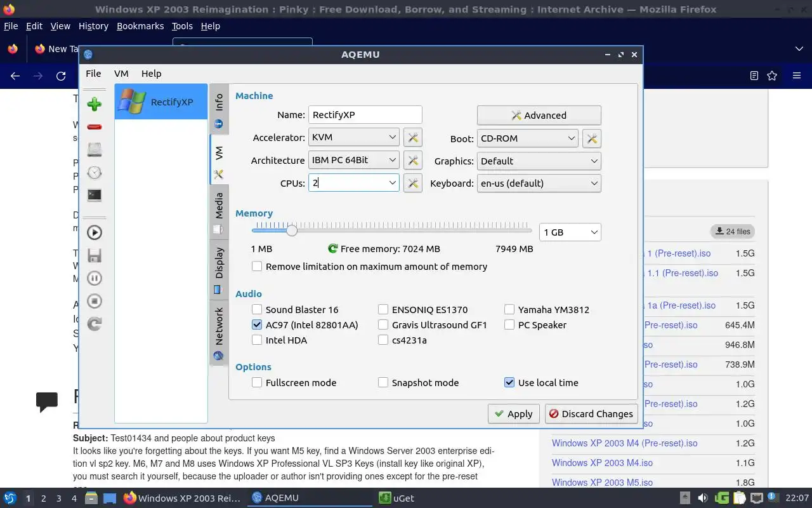Open Architecture settings wrench button
Screen dimensions: 812x508
pyautogui.click(x=413, y=161)
